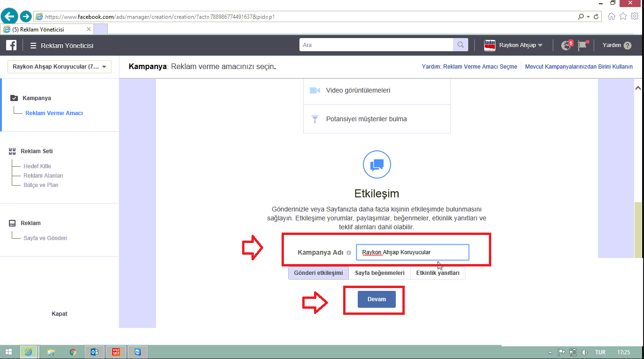644x359 pixels.
Task: Click the Yardım question mark icon
Action: click(x=628, y=46)
